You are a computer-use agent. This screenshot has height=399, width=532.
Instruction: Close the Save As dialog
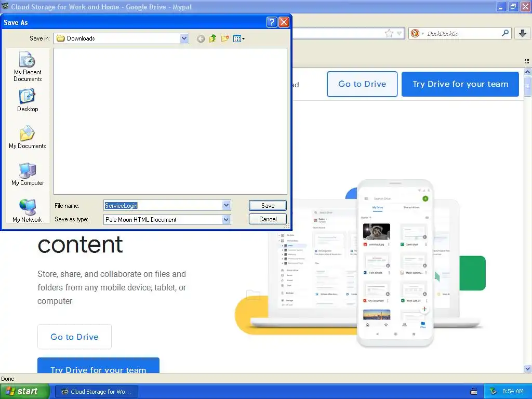pos(284,22)
